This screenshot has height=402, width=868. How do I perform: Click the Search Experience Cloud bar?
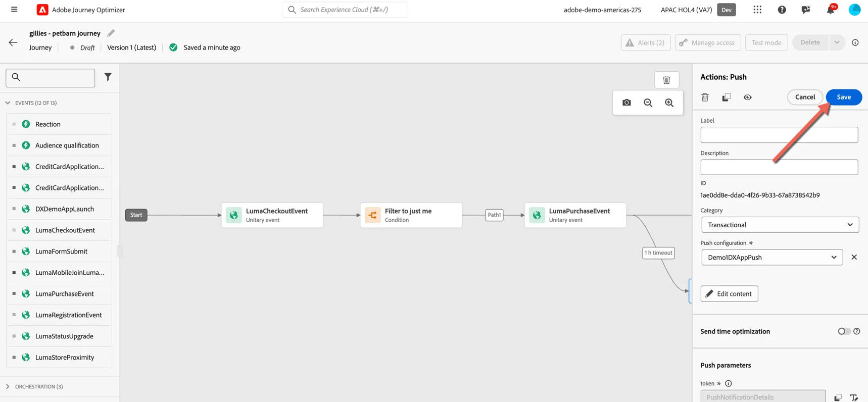[345, 10]
